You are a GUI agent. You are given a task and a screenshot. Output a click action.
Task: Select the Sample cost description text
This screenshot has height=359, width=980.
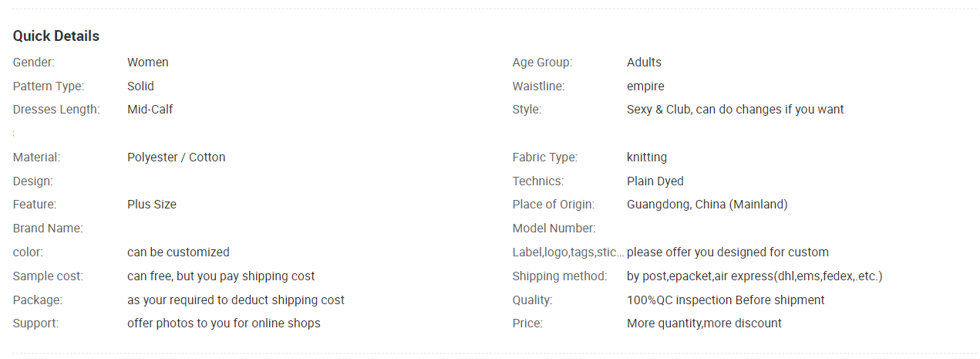221,276
